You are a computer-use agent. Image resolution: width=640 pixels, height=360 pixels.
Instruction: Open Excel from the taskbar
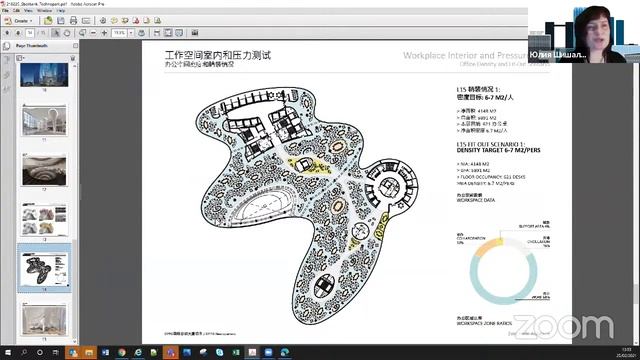pyautogui.click(x=236, y=352)
